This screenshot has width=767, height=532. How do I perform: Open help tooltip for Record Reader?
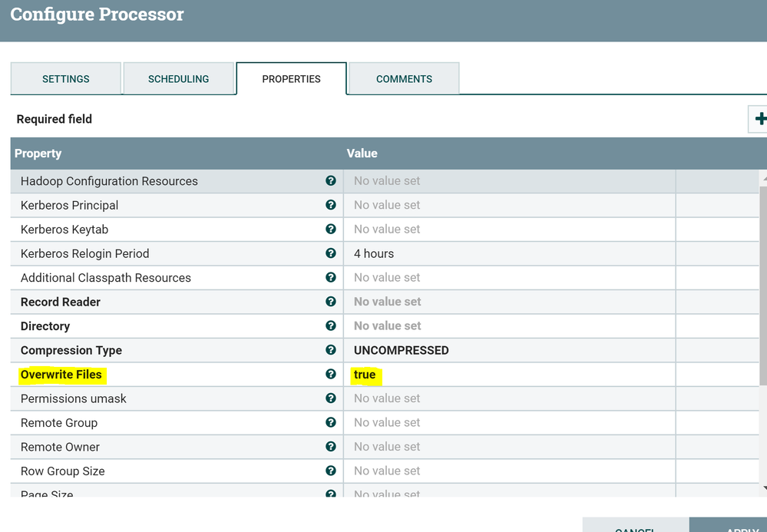pyautogui.click(x=331, y=302)
